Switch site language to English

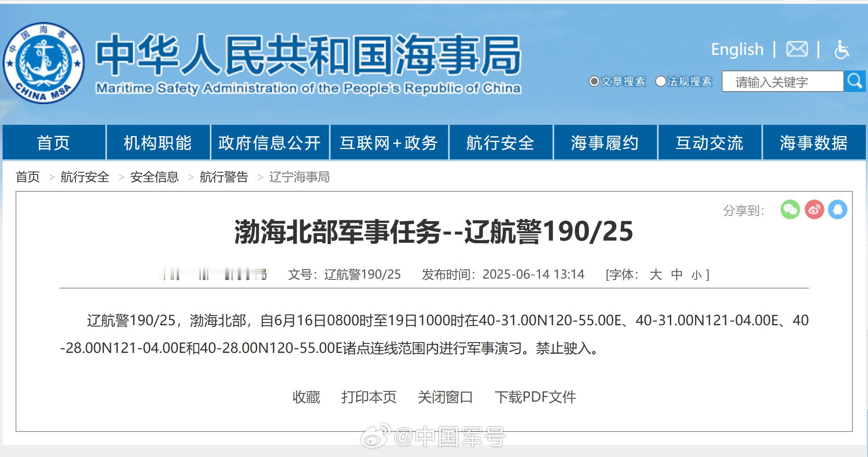[x=737, y=49]
